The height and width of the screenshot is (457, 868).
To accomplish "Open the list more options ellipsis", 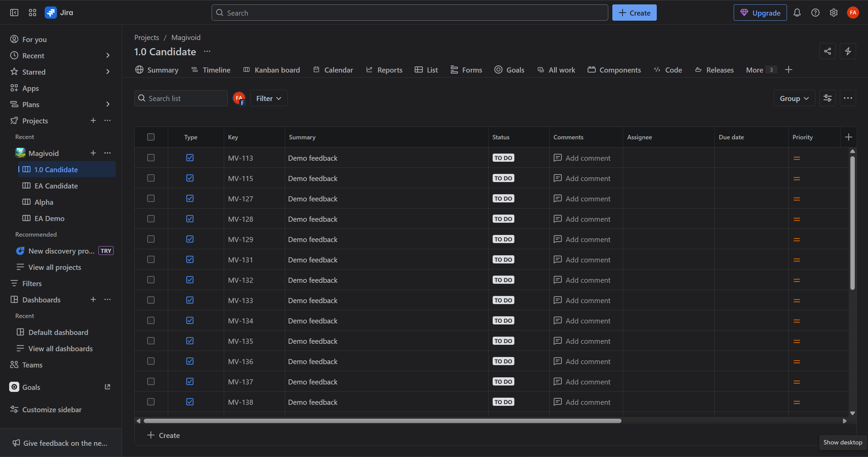I will [848, 98].
